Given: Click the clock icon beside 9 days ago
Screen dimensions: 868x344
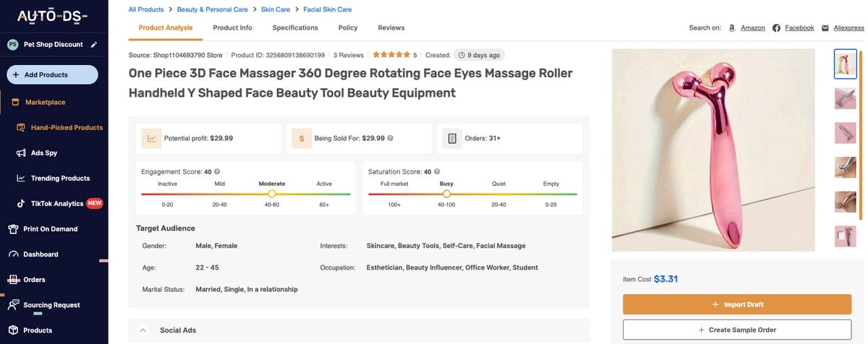Looking at the screenshot, I should (x=463, y=55).
